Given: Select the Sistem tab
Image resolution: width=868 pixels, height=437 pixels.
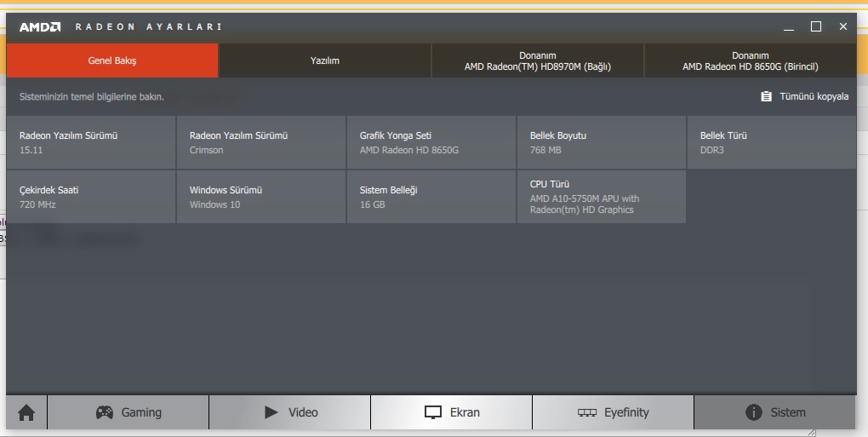Looking at the screenshot, I should coord(775,412).
